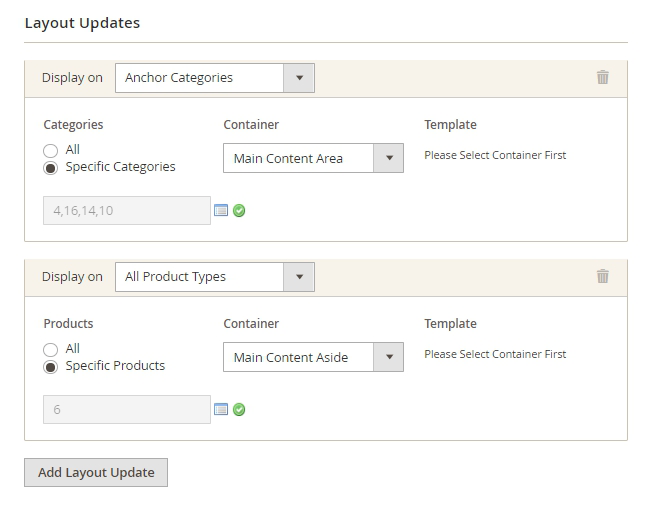Select Specific Categories radio option
The image size is (649, 508).
(50, 168)
